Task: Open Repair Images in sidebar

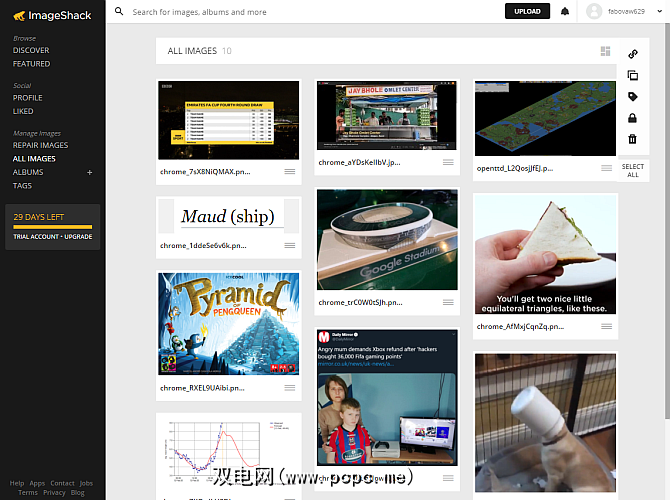Action: click(x=41, y=145)
